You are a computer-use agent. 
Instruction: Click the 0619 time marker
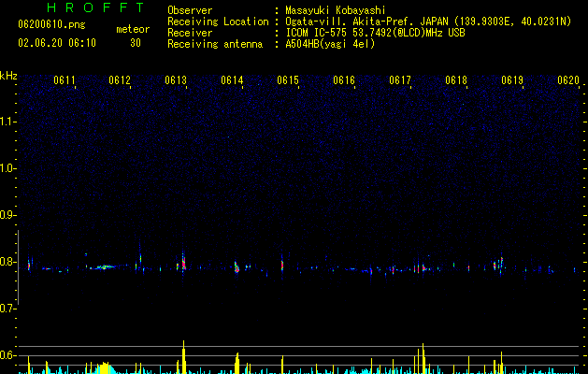tap(512, 80)
